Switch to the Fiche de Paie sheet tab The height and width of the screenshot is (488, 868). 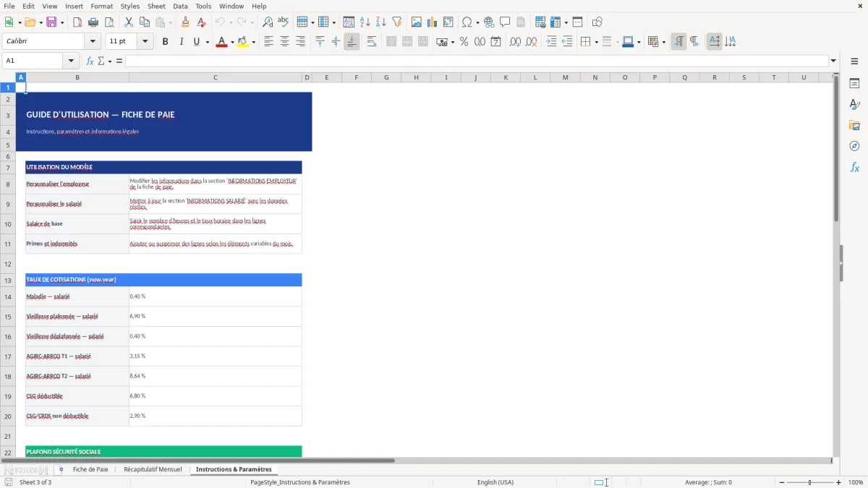(90, 469)
